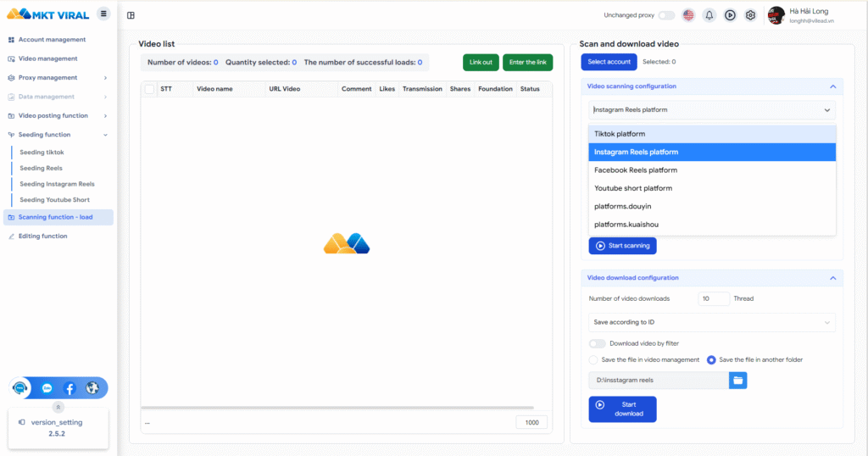
Task: Expand Proxy management submenu chevron
Action: [105, 78]
